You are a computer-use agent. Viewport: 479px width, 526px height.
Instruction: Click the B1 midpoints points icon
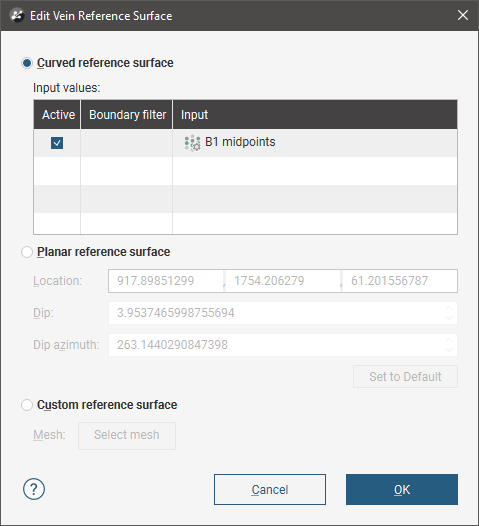(193, 143)
